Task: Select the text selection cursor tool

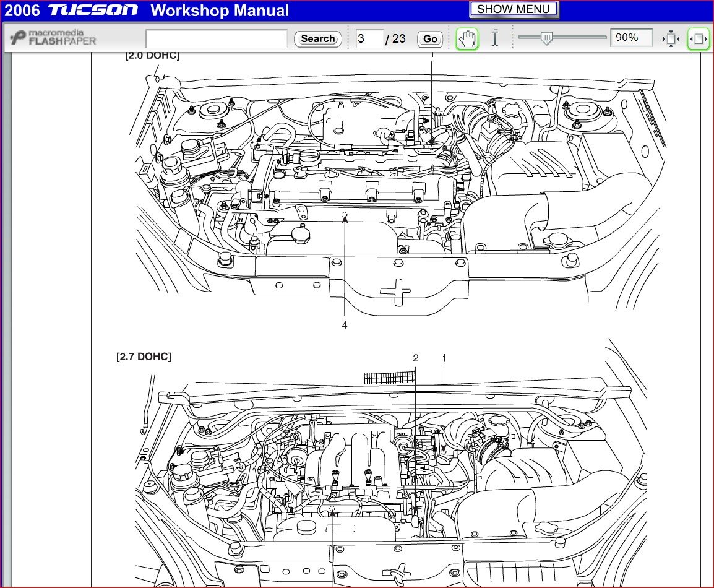Action: click(x=495, y=38)
